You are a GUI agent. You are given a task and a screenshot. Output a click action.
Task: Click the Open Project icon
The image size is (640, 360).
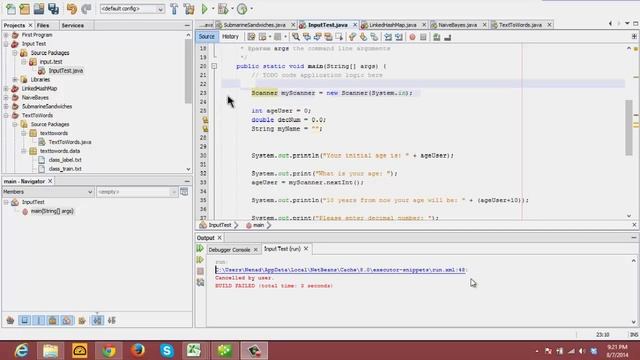pyautogui.click(x=39, y=9)
